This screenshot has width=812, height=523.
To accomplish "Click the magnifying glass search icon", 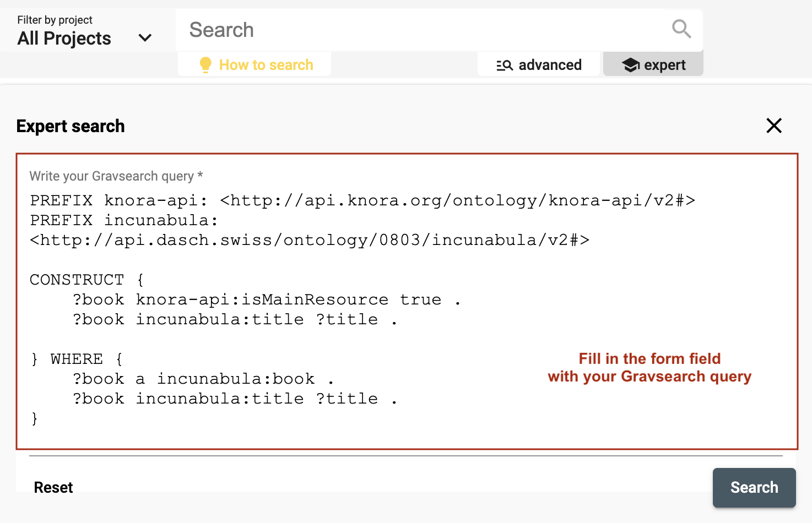I will (x=681, y=30).
